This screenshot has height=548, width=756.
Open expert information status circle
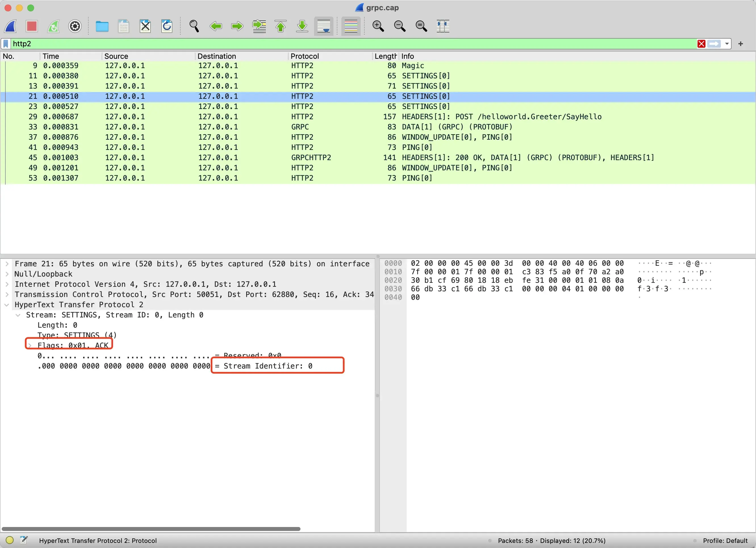pos(10,540)
